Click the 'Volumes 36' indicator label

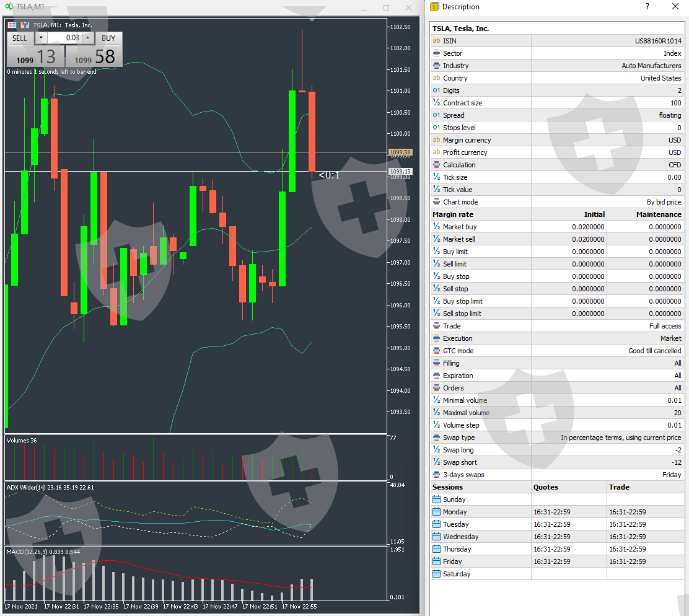22,440
